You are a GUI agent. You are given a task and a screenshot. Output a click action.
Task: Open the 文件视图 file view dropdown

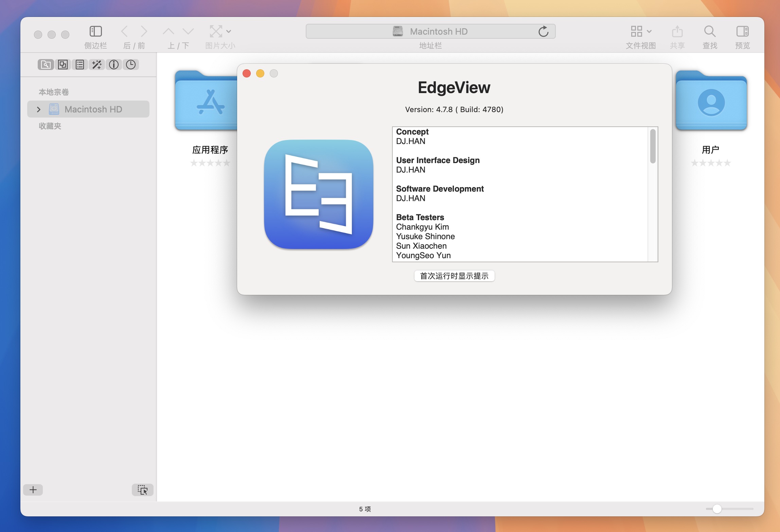point(641,31)
